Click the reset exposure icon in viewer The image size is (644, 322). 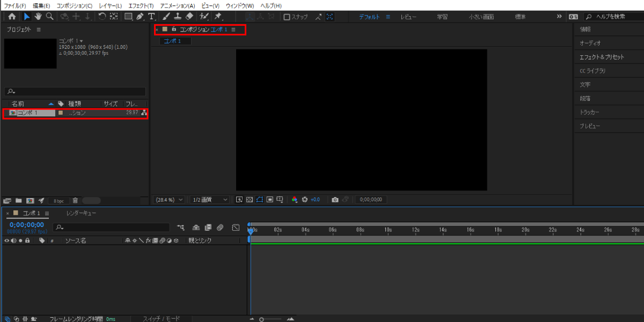304,200
